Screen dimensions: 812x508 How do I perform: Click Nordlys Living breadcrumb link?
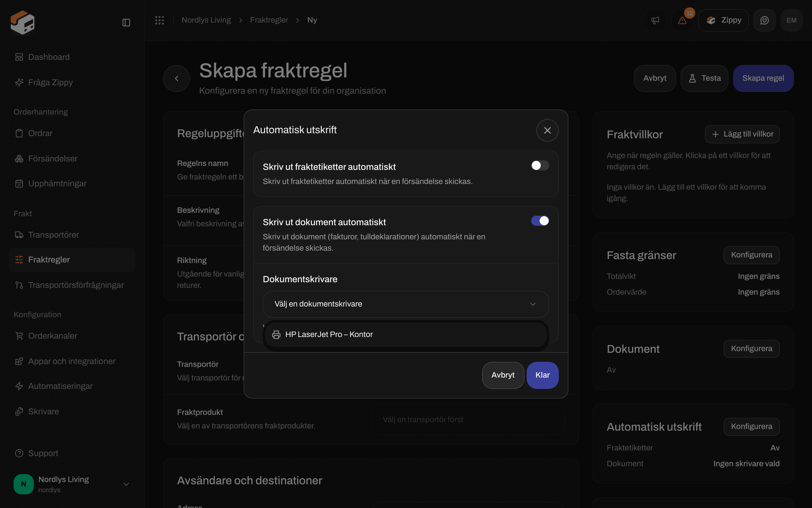(x=206, y=20)
